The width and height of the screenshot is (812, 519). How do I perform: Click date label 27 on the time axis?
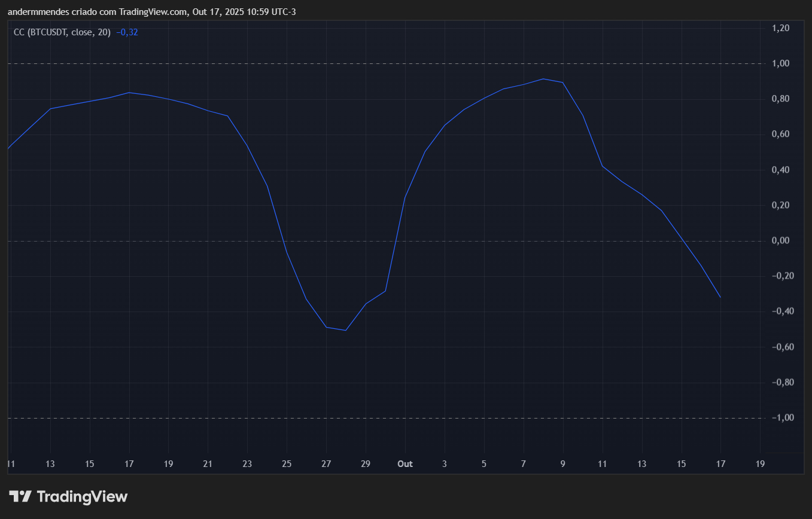coord(326,464)
